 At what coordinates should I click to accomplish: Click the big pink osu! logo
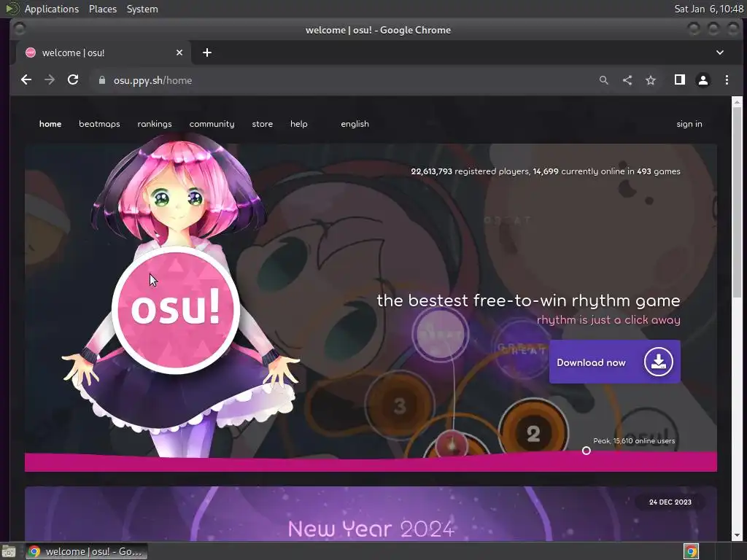pos(176,310)
